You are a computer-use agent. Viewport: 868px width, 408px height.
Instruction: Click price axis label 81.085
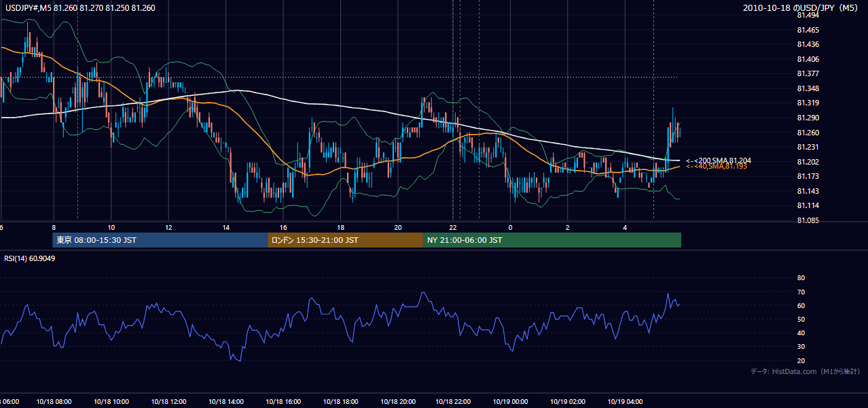tap(808, 220)
